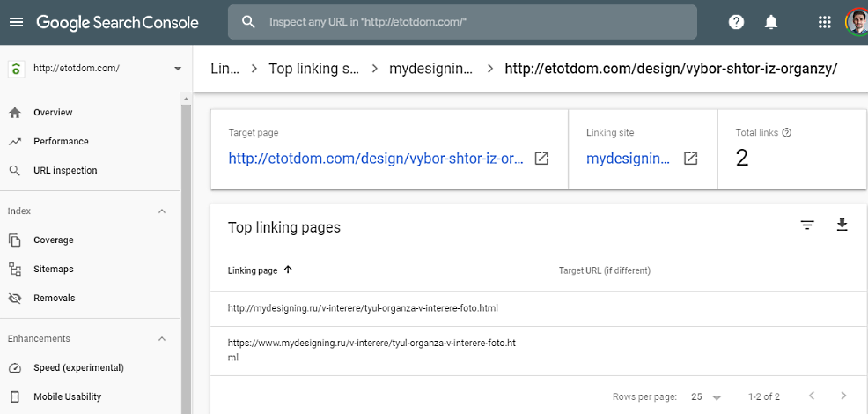Open Rows per page dropdown
Screen dimensions: 868x414
[x=706, y=396]
